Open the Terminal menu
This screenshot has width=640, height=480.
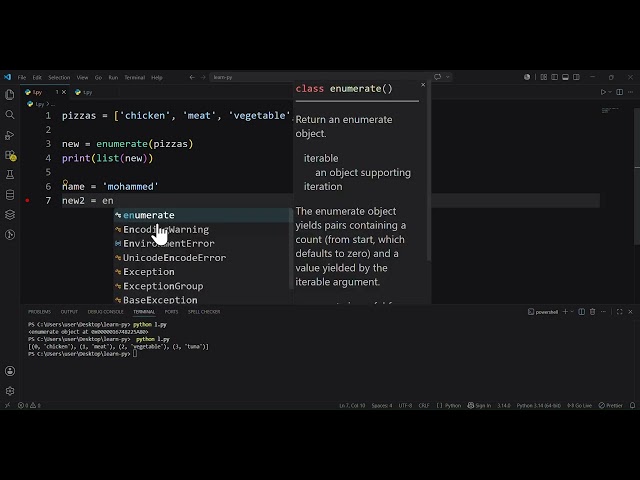coord(135,77)
